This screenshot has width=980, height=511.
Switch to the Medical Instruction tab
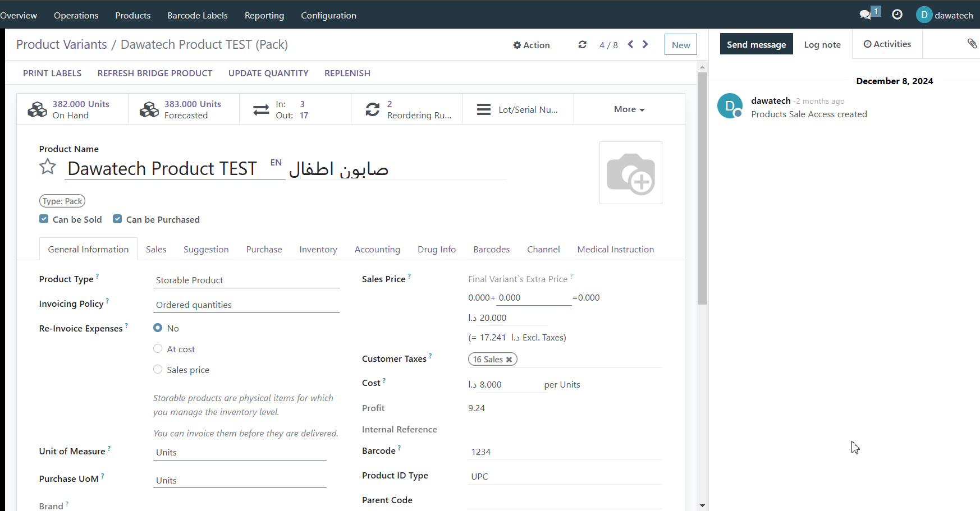tap(616, 249)
